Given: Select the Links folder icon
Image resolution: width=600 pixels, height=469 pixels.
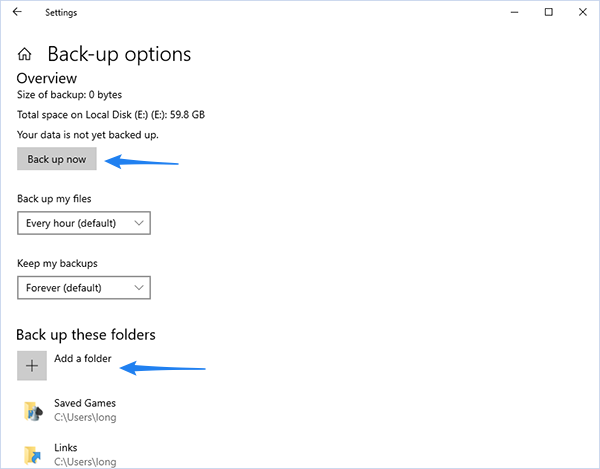Looking at the screenshot, I should 33,455.
